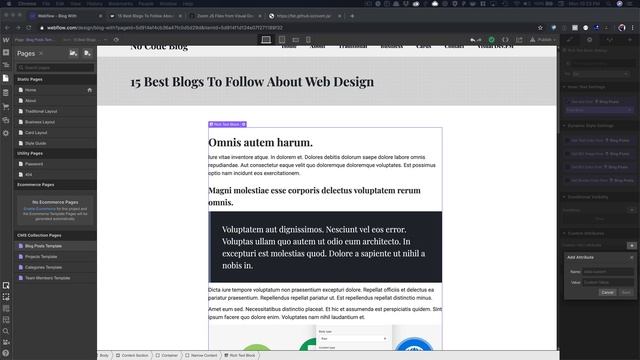Select the Blog Posts Template page
The height and width of the screenshot is (360, 640).
point(56,246)
